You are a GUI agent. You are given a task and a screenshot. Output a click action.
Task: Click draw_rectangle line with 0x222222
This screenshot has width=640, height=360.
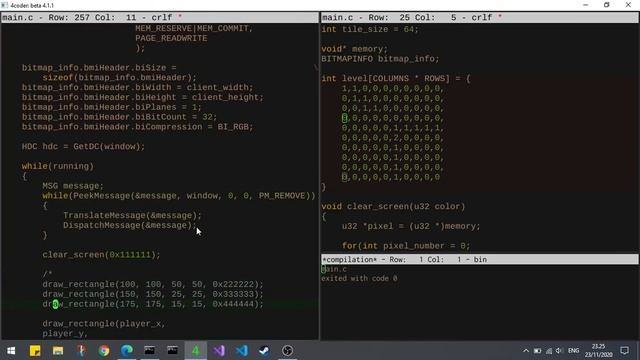(x=153, y=284)
